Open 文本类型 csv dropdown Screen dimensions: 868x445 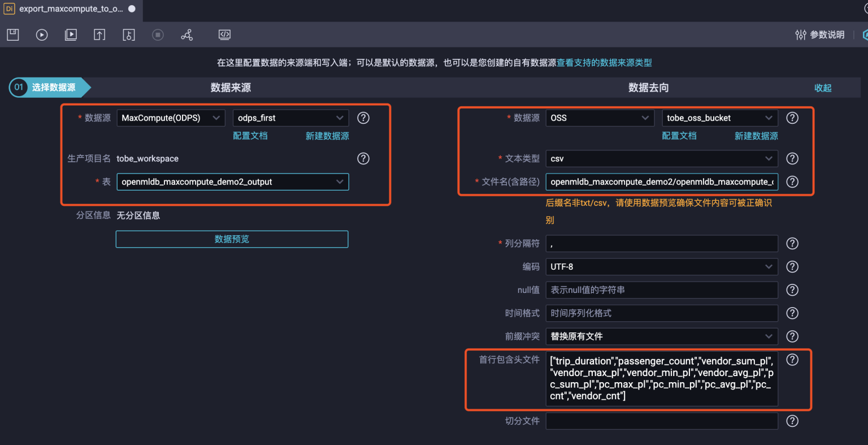click(x=662, y=158)
